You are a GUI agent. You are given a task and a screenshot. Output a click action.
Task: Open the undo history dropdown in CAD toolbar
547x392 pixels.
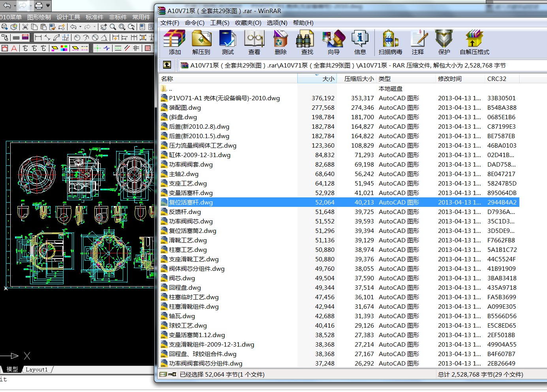(x=81, y=27)
